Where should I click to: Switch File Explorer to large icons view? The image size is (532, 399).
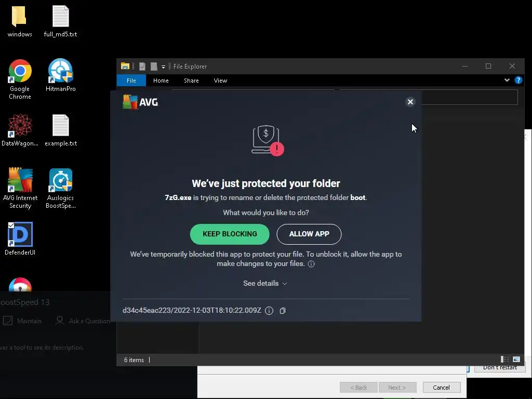pyautogui.click(x=516, y=360)
